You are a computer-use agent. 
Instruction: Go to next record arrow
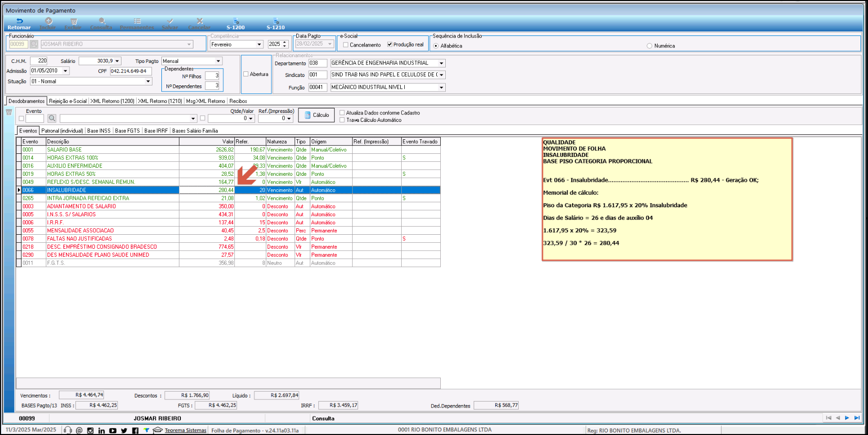coord(847,418)
